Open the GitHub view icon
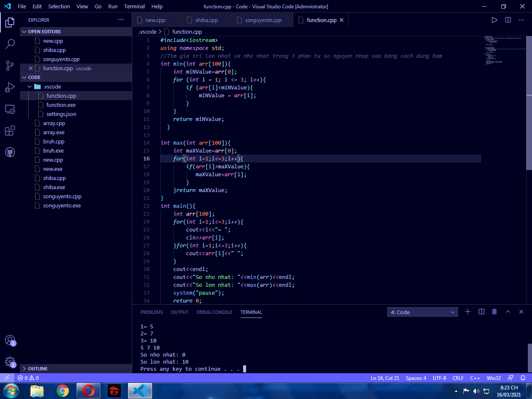 pyautogui.click(x=10, y=152)
